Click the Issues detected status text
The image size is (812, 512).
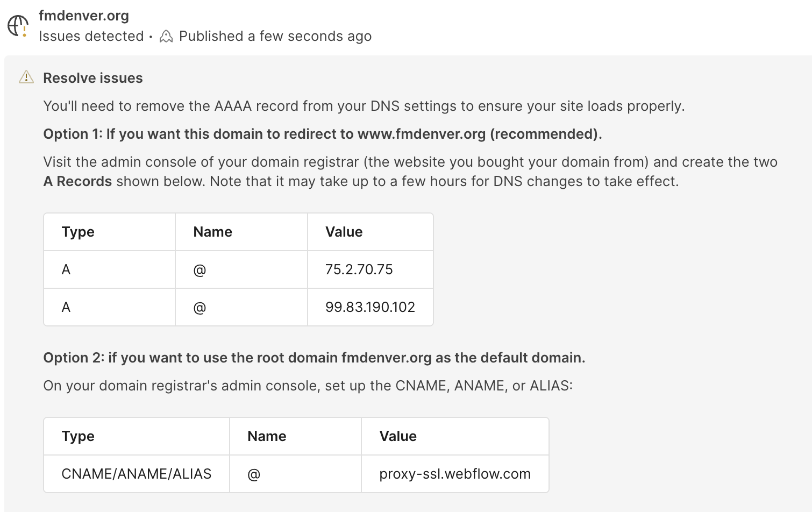click(x=91, y=36)
